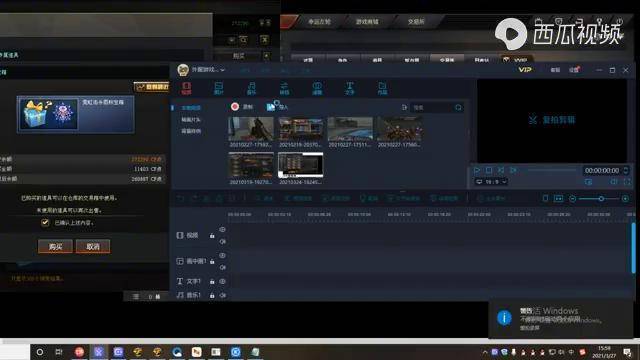Screen dimensions: 640x360
Task: Uncheck the confirmation checkbox above 购买
Action: [x=45, y=222]
